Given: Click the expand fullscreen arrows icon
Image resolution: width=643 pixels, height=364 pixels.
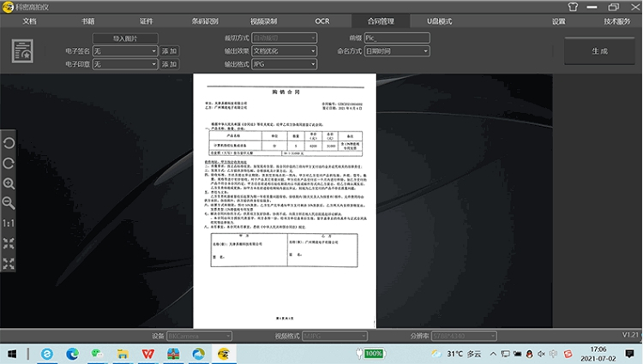Looking at the screenshot, I should click(9, 263).
